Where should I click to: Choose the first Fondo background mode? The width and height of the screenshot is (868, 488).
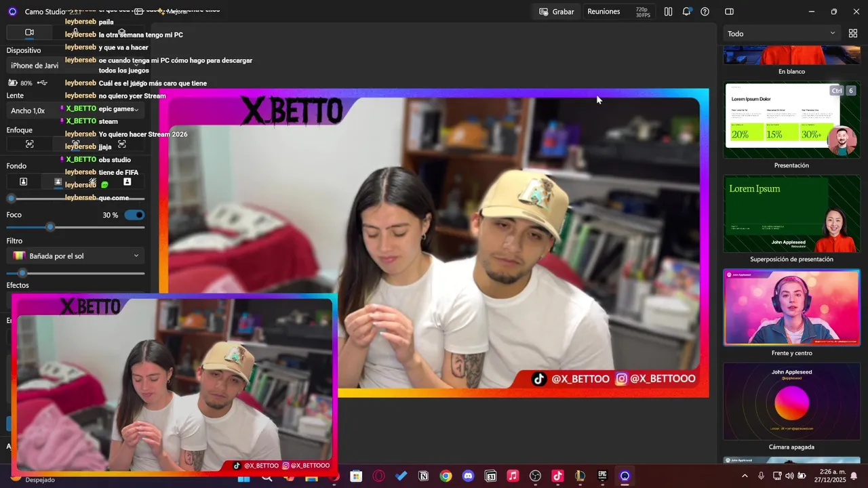pyautogui.click(x=23, y=182)
